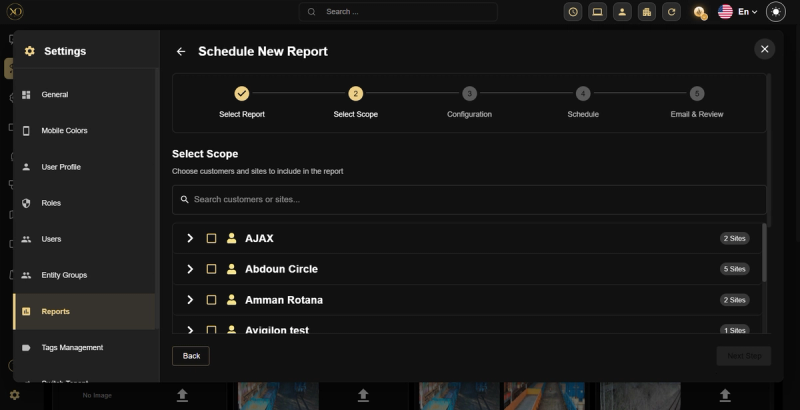Click the Reports chart icon in sidebar
Screen dimensions: 800x410
click(x=26, y=312)
